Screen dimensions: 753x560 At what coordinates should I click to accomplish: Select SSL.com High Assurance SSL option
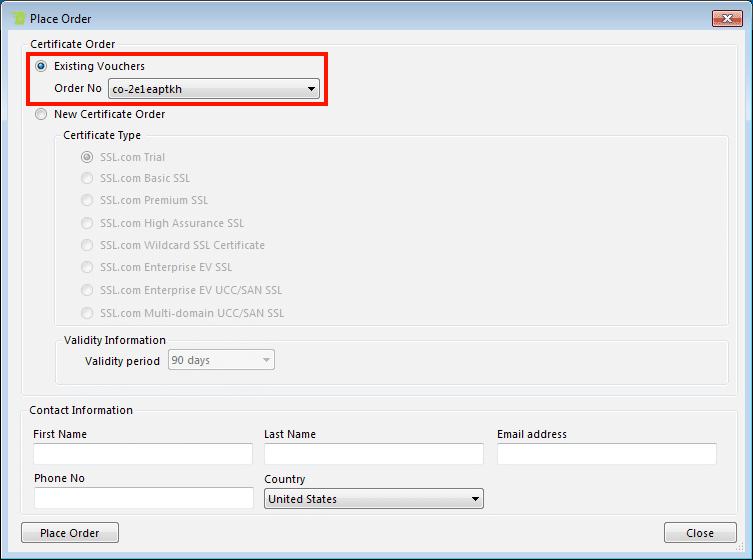coord(88,223)
